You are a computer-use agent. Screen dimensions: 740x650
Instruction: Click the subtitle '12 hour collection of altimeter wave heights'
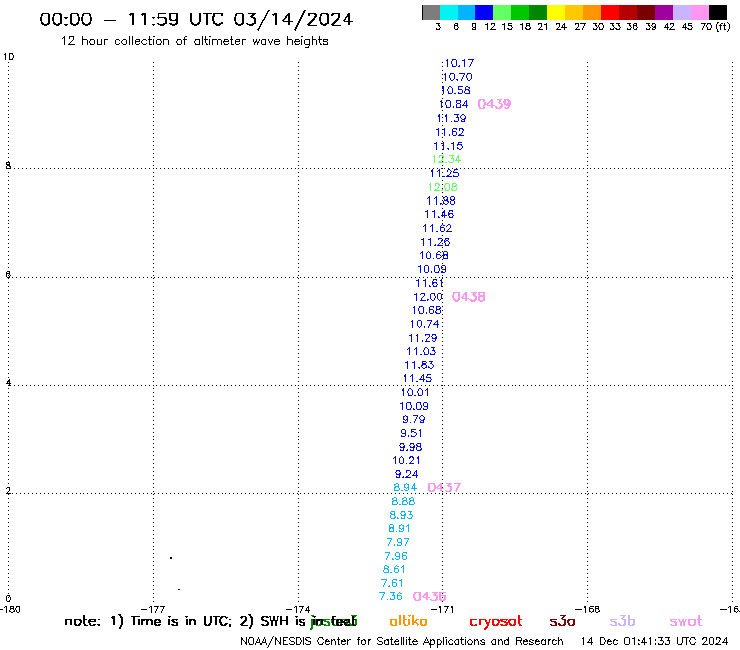tap(194, 41)
